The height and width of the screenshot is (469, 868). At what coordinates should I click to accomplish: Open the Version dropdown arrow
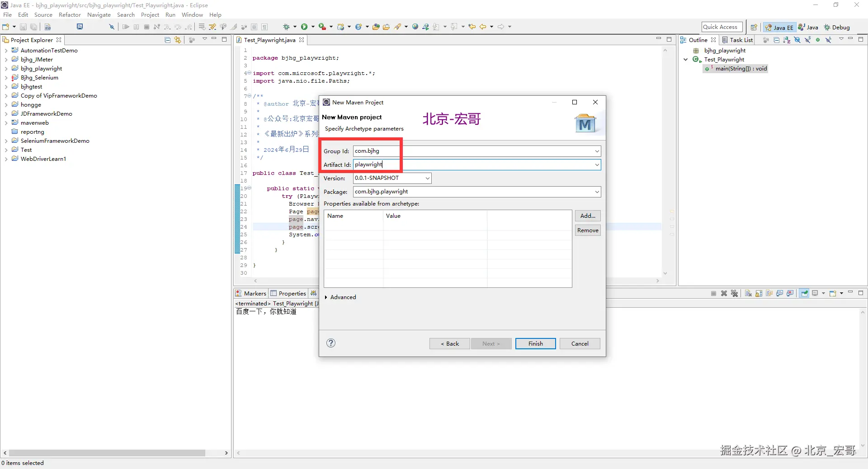click(x=427, y=178)
